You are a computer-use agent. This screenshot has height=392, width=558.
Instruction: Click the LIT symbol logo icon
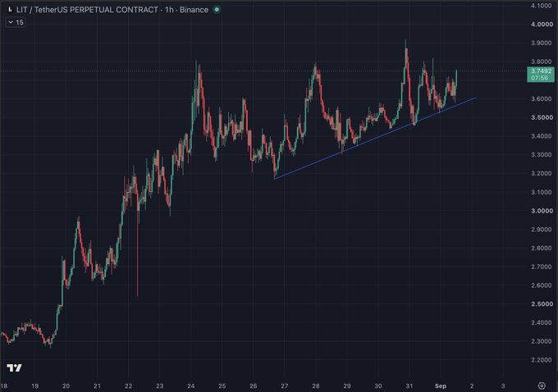pyautogui.click(x=10, y=10)
